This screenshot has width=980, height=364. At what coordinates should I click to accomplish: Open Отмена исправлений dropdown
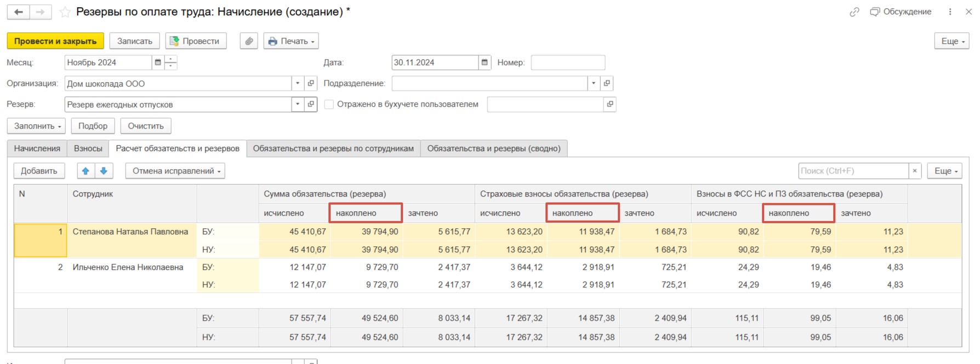175,171
